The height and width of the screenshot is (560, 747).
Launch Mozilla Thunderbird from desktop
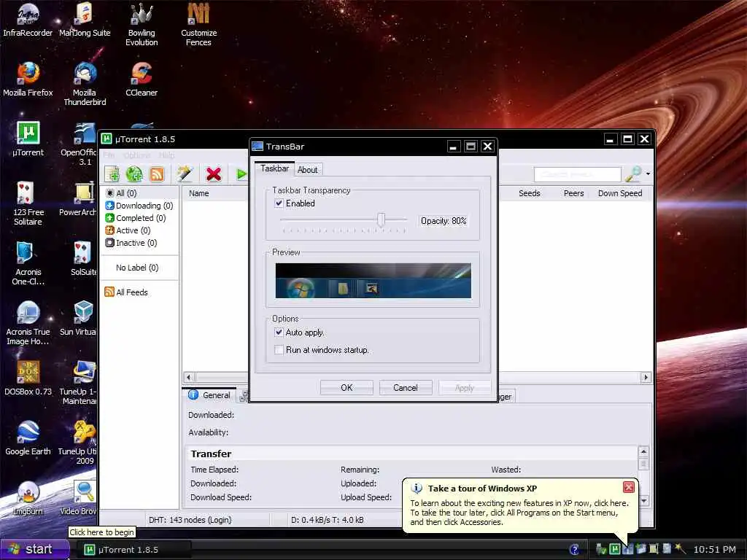click(x=85, y=84)
